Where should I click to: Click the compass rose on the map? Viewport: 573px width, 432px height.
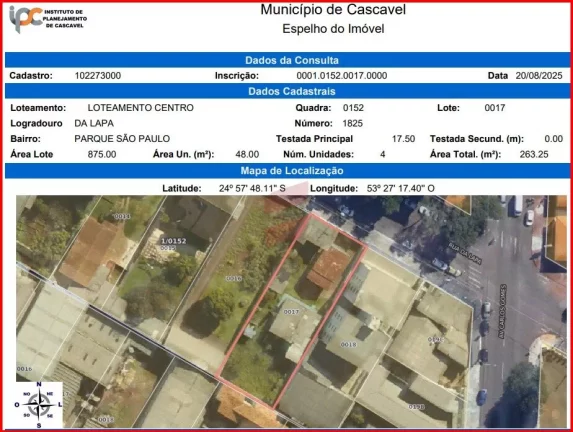click(39, 405)
